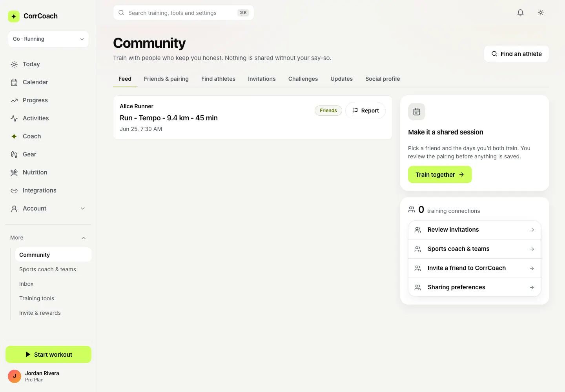The height and width of the screenshot is (392, 565).
Task: Open Progress trends
Action: click(48, 100)
